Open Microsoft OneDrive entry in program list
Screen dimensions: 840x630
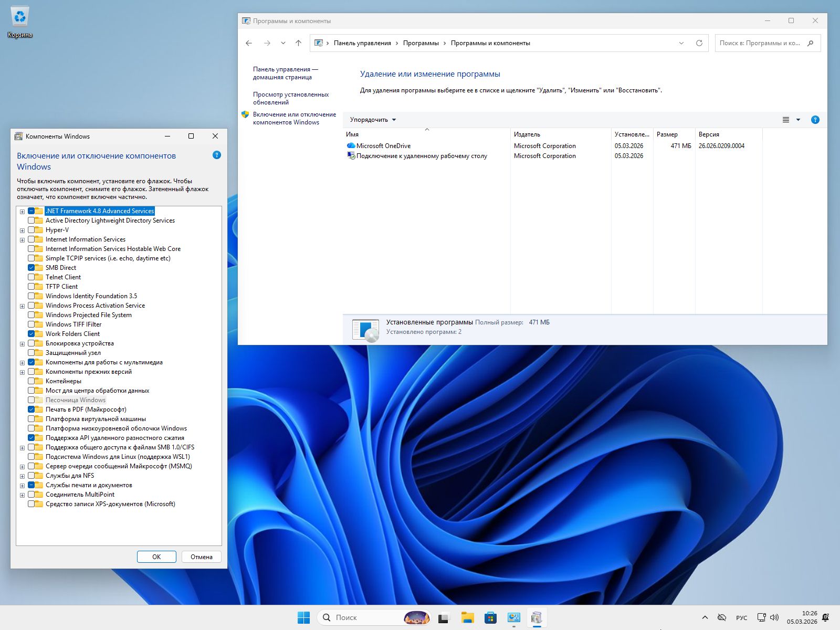(384, 145)
